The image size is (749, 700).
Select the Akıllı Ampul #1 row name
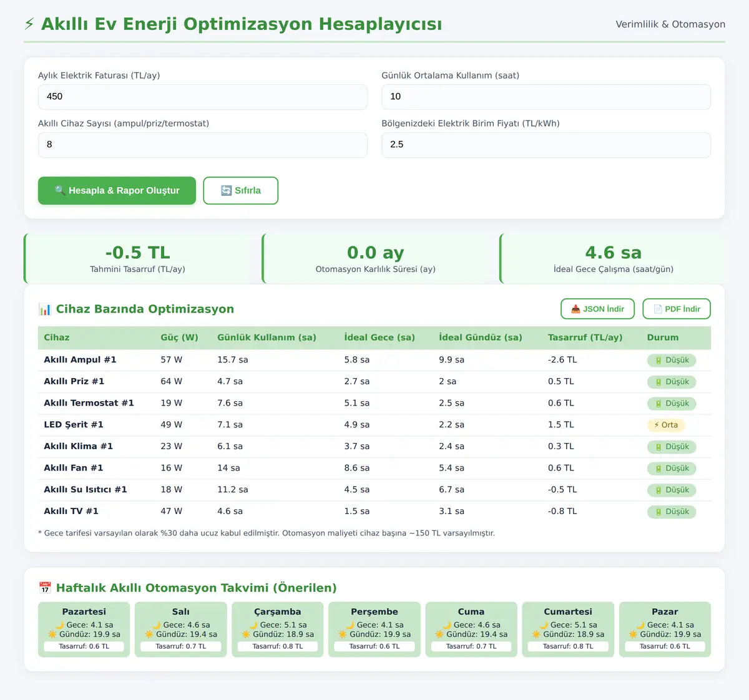point(80,360)
